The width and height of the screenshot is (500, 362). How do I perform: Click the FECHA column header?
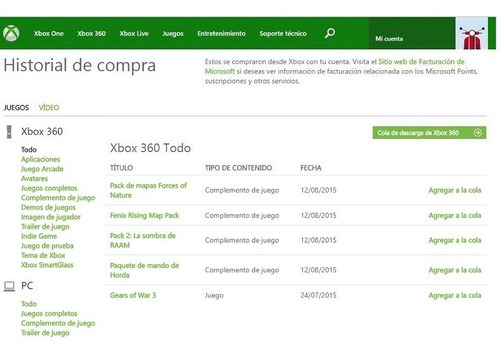click(x=311, y=168)
